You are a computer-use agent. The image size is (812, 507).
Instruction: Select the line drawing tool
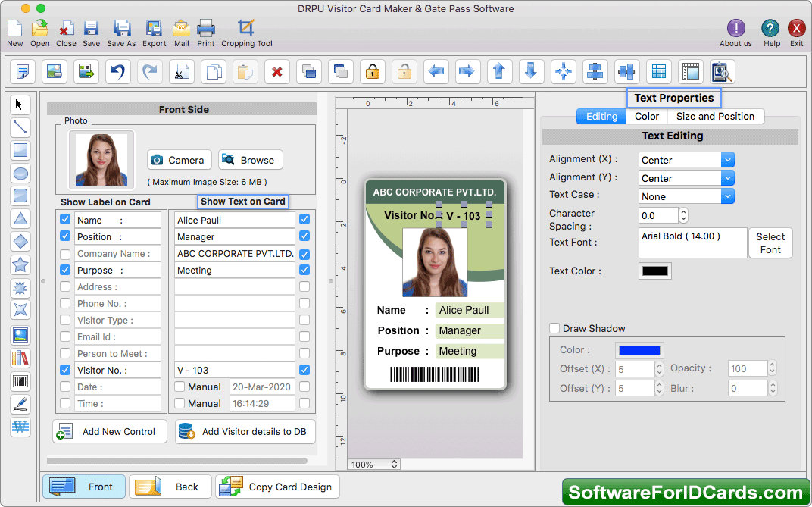(x=20, y=127)
